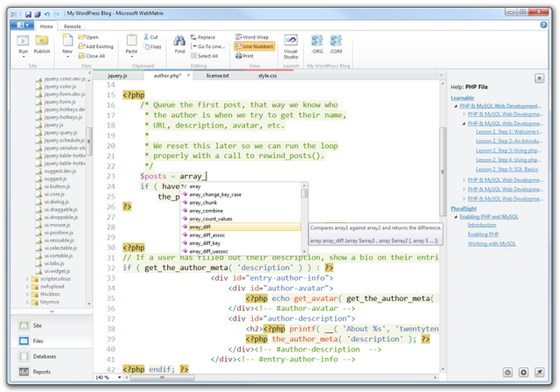The image size is (560, 392).
Task: Launch Visual Studio
Action: coord(290,46)
